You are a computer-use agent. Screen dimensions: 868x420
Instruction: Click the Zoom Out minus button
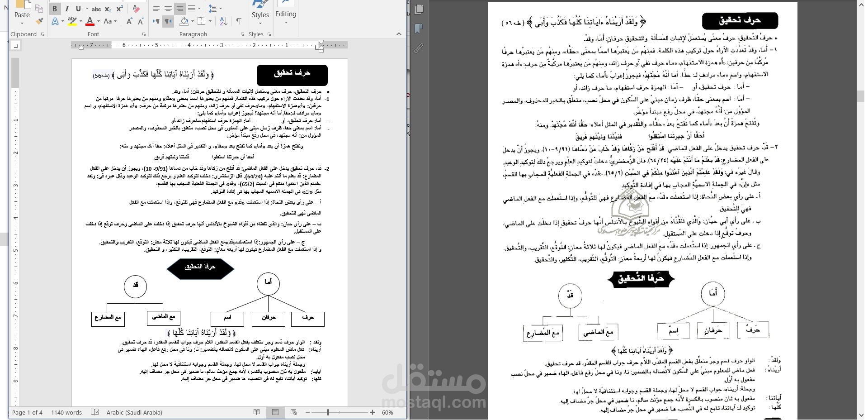(308, 412)
